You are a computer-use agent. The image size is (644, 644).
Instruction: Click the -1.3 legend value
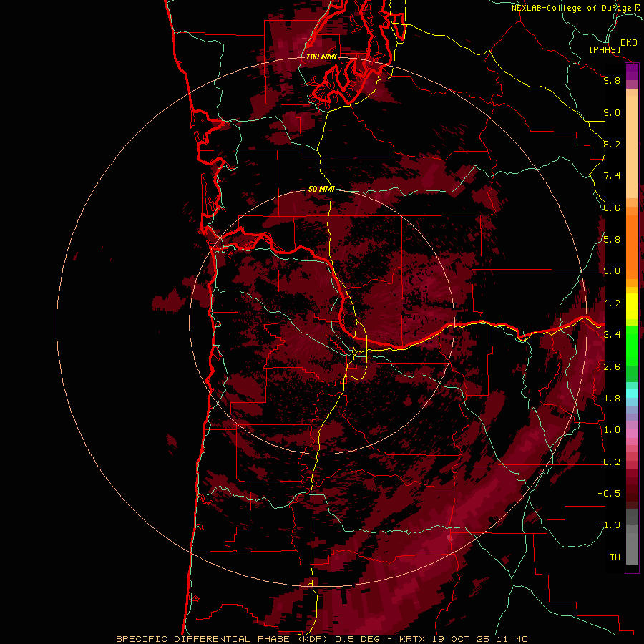pos(609,525)
